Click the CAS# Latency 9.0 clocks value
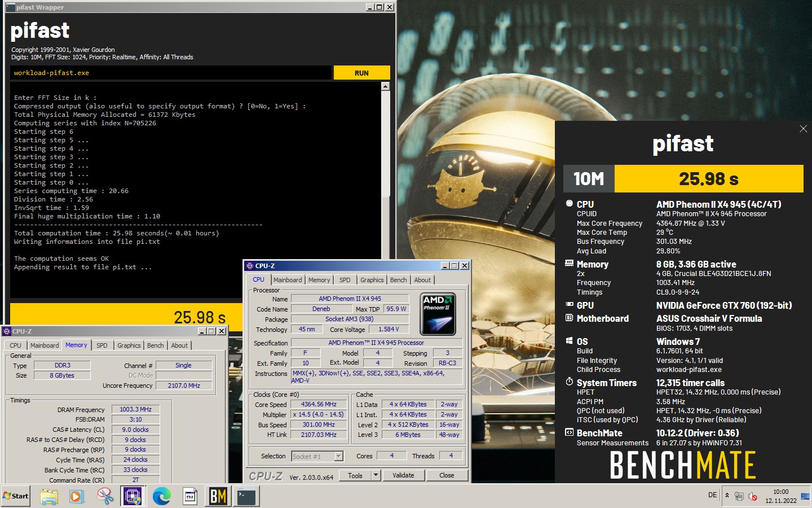812x508 pixels. [x=135, y=430]
